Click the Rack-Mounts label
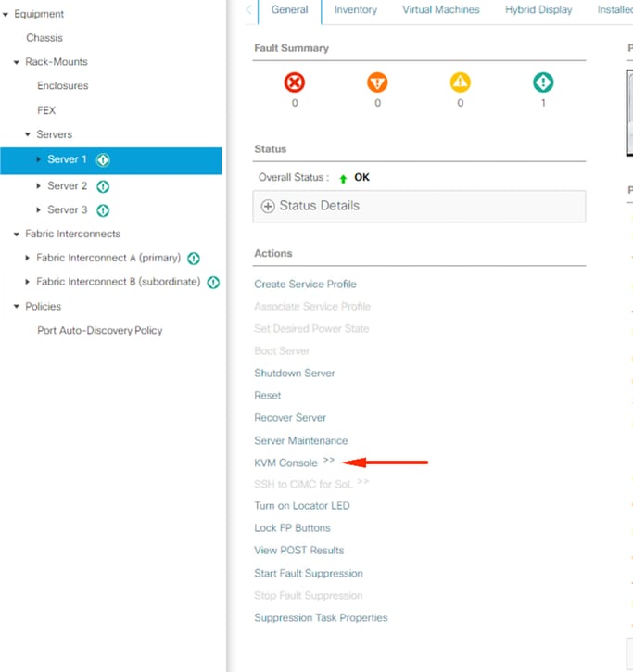Viewport: 633px width, 672px height. [57, 62]
